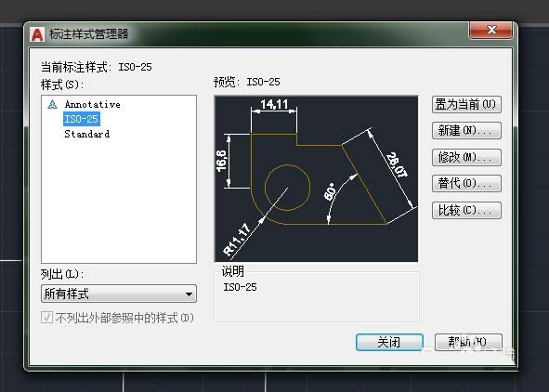Click 关闭 (Close) button at bottom

pos(389,342)
